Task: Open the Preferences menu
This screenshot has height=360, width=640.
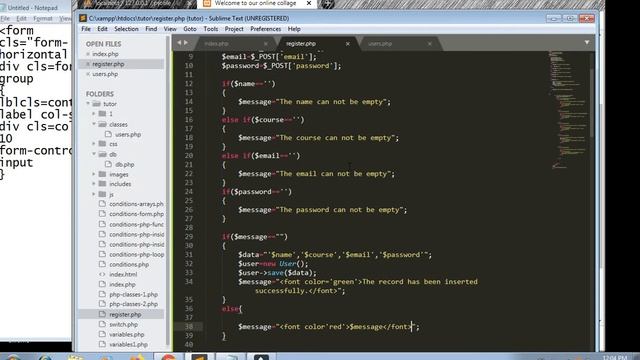Action: click(266, 29)
